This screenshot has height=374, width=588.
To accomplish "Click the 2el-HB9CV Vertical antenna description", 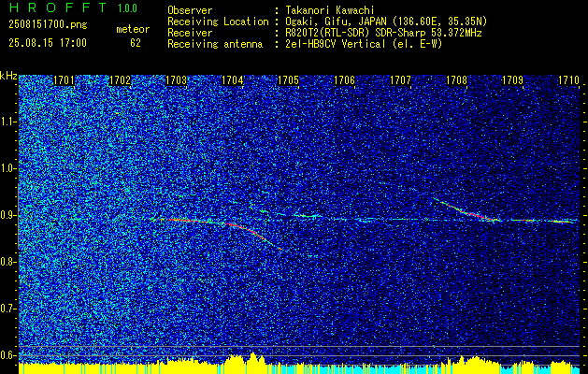I will click(x=364, y=44).
